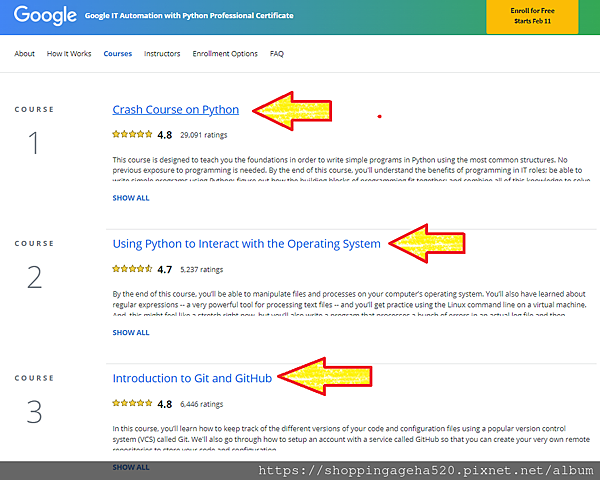
Task: Select the Courses tab
Action: [117, 54]
